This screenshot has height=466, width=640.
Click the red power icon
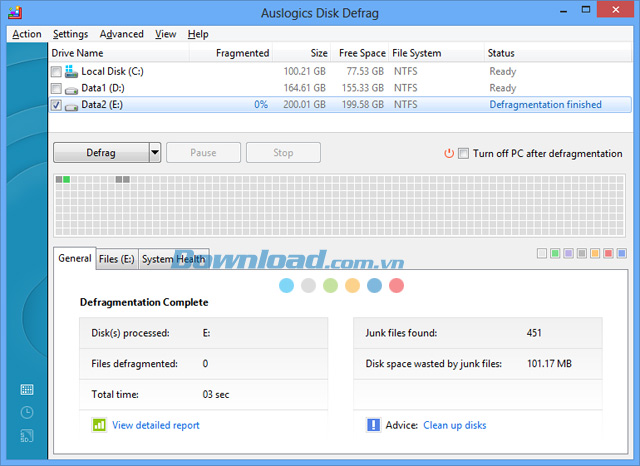(x=449, y=153)
